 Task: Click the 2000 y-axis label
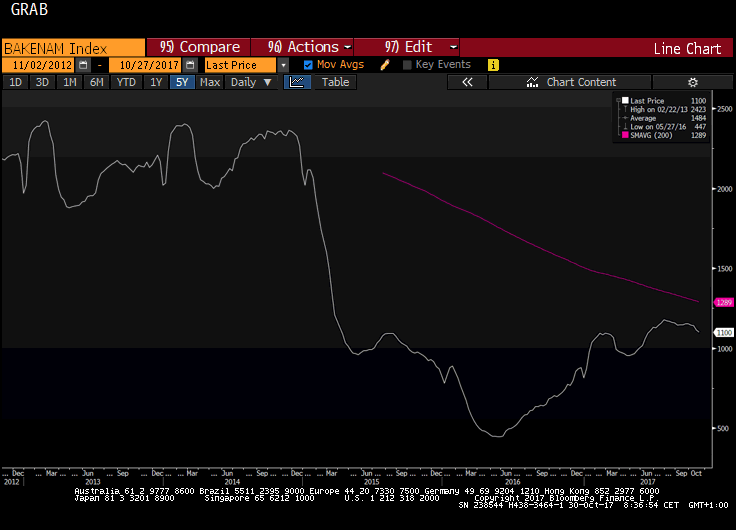coord(725,189)
